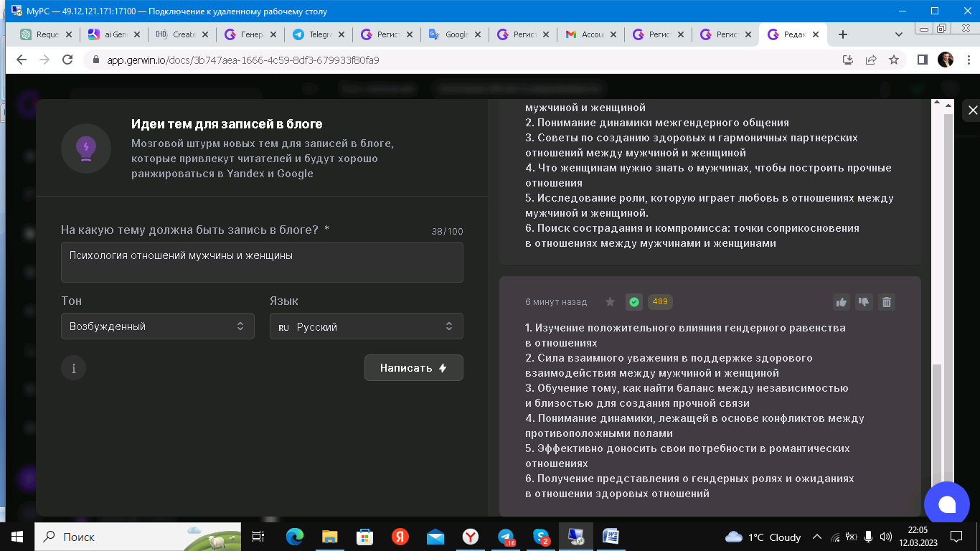Delete the result using the trash icon
980x551 pixels.
tap(887, 302)
